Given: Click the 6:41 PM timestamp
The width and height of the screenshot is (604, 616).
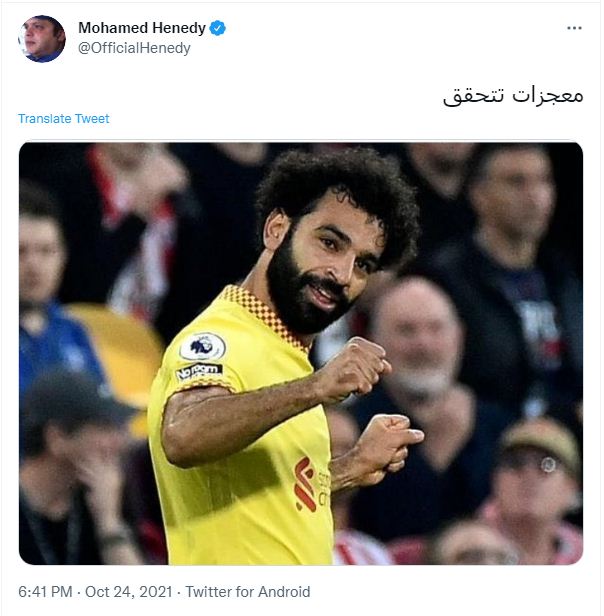Looking at the screenshot, I should (45, 592).
